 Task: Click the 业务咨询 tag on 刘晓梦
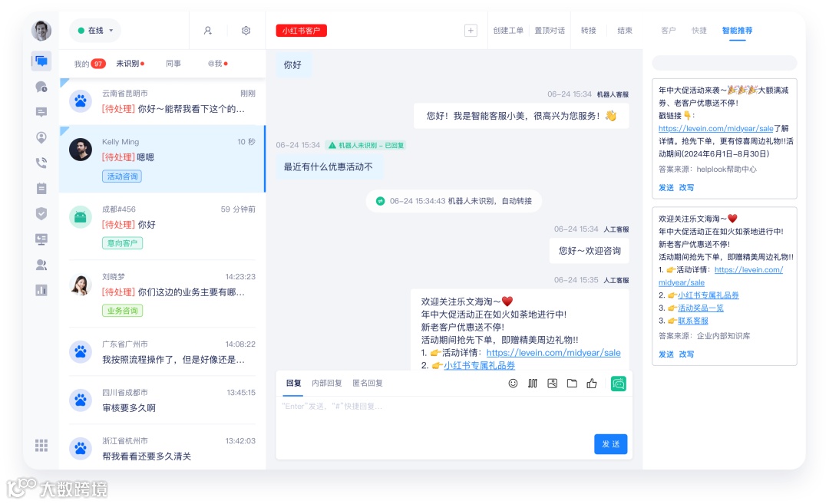[122, 311]
